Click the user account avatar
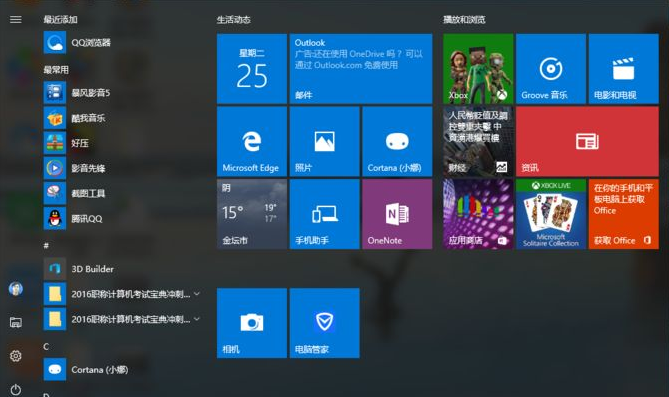This screenshot has height=397, width=669. tap(16, 289)
